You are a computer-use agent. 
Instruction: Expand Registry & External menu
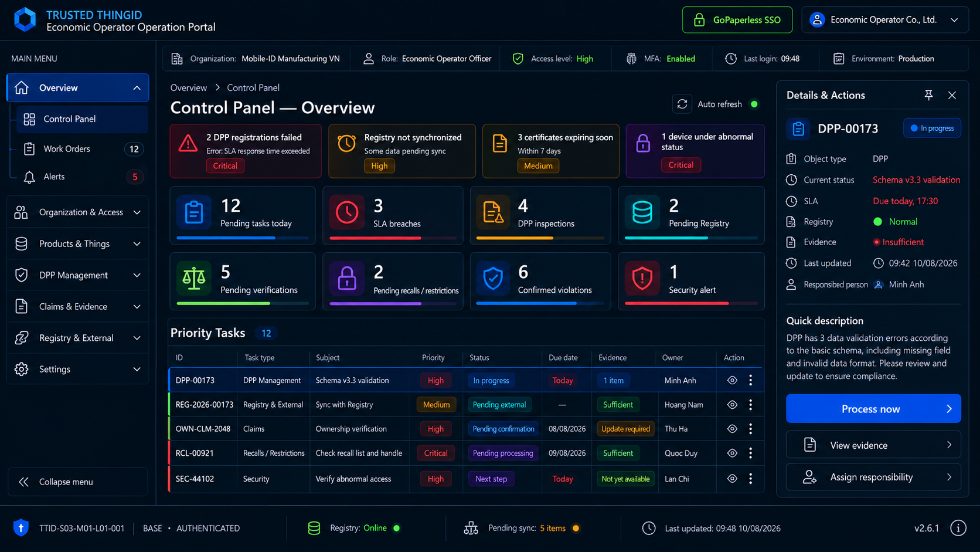[77, 338]
